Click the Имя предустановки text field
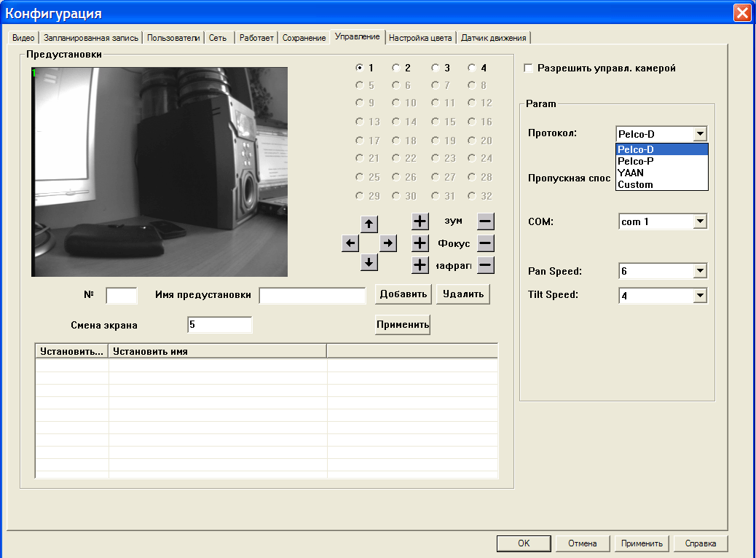This screenshot has height=558, width=756. pos(312,295)
